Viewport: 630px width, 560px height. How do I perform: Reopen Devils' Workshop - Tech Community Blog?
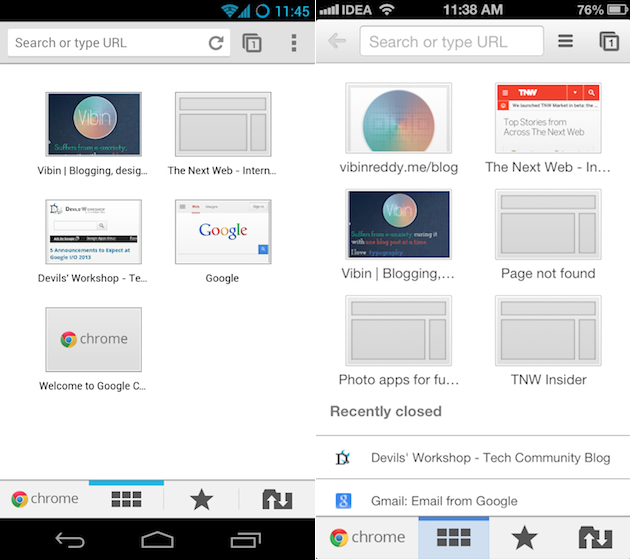tap(473, 457)
